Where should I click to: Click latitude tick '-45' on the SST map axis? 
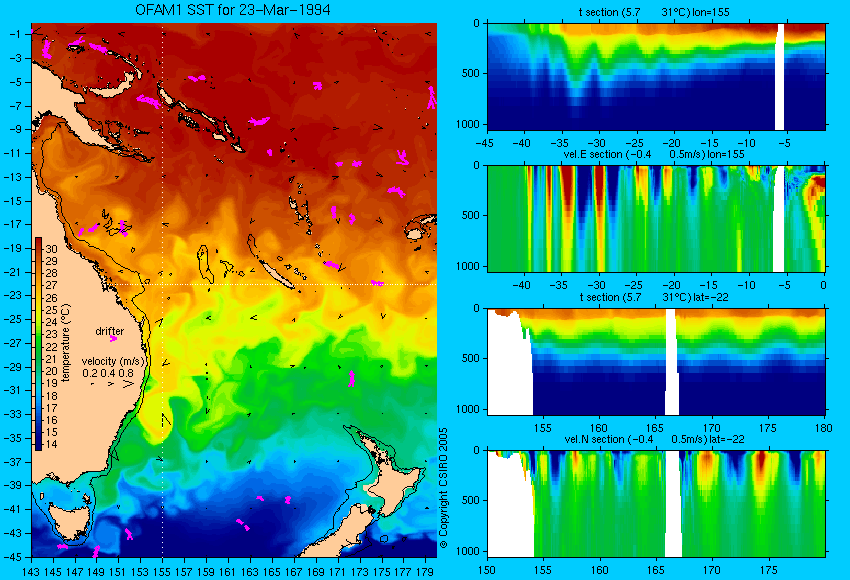12,557
